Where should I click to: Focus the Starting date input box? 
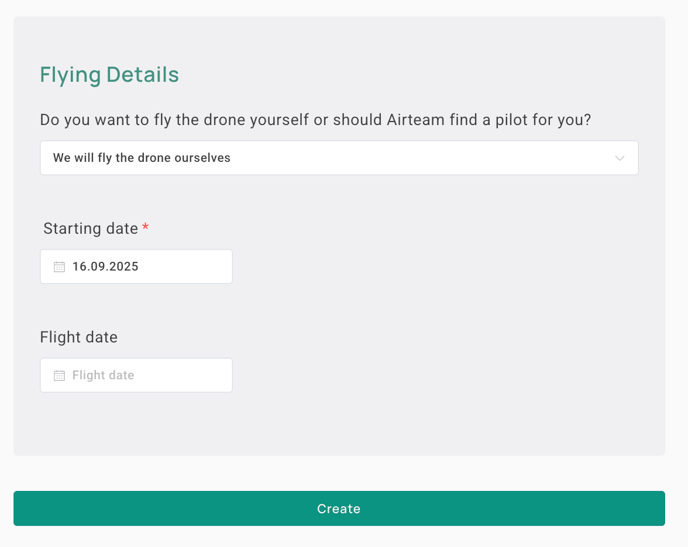(136, 267)
